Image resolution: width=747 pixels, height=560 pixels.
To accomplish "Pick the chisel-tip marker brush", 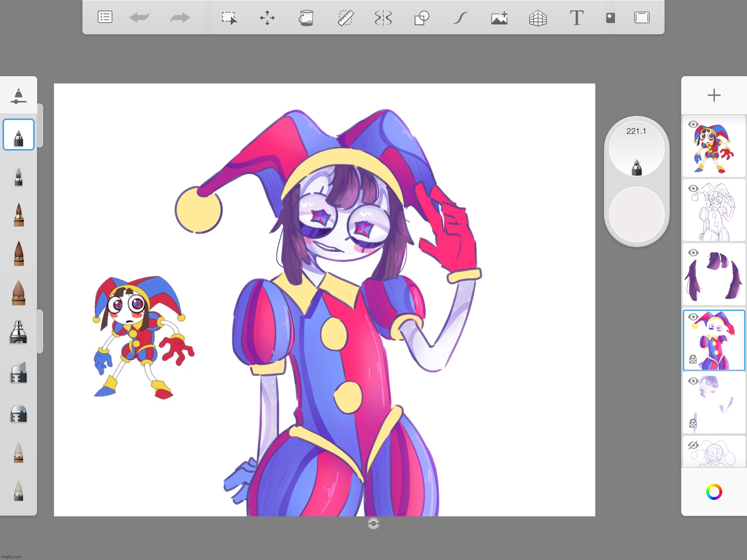I will click(19, 372).
